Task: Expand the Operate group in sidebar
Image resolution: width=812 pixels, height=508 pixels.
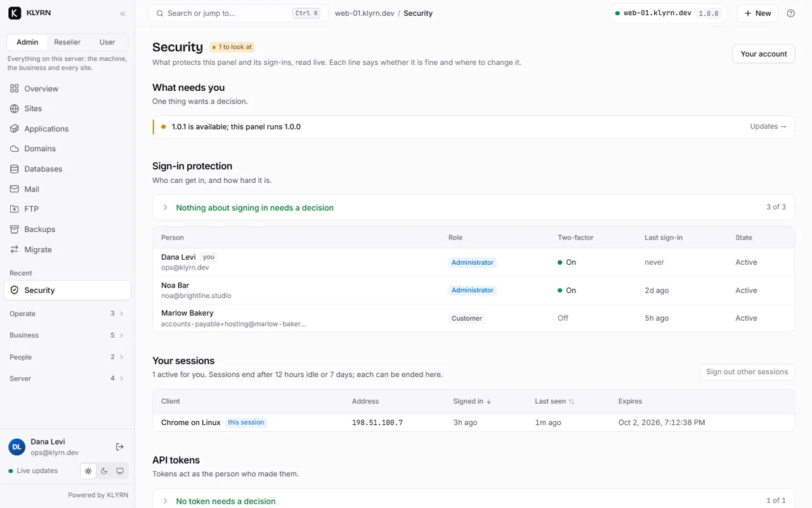Action: (x=67, y=314)
